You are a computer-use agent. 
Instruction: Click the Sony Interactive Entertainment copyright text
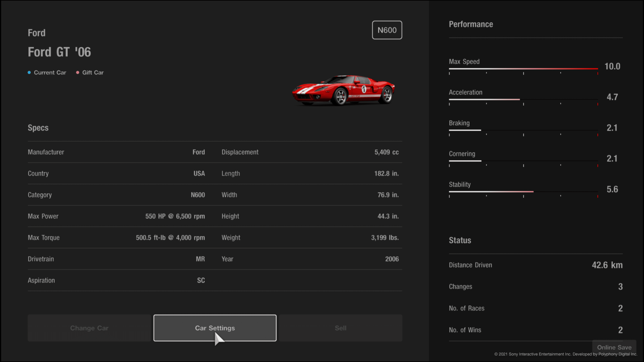point(566,354)
